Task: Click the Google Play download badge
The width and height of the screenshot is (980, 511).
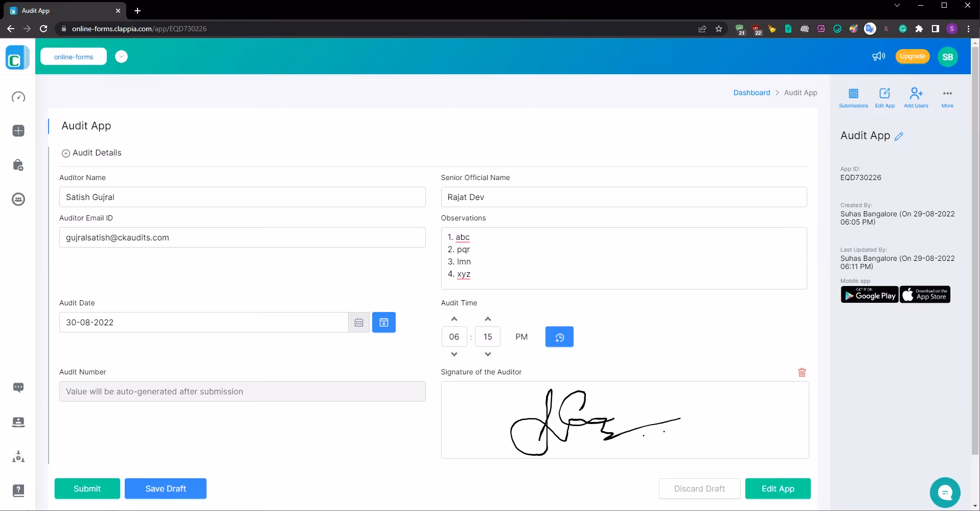Action: coord(870,295)
